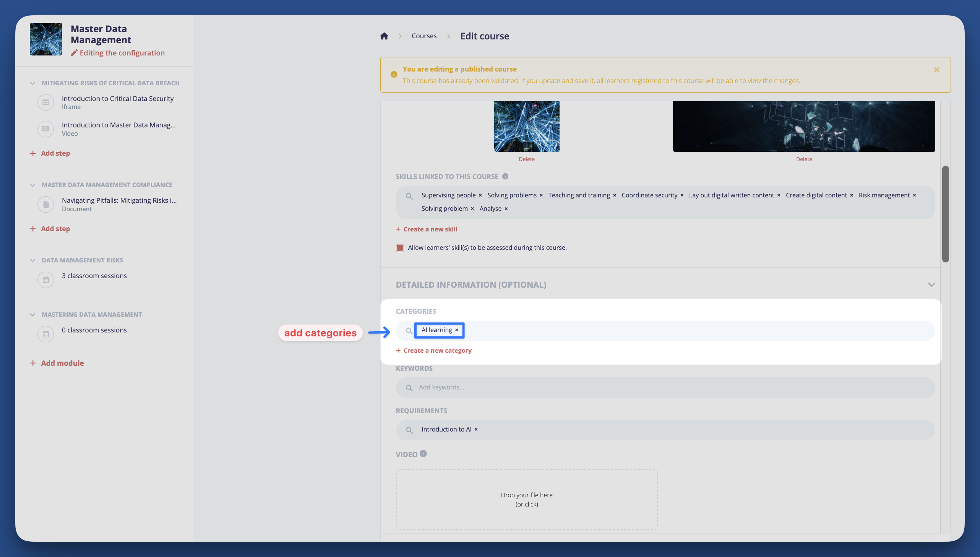This screenshot has width=980, height=557.
Task: Collapse the Detailed Information (Optional) section
Action: tap(931, 285)
